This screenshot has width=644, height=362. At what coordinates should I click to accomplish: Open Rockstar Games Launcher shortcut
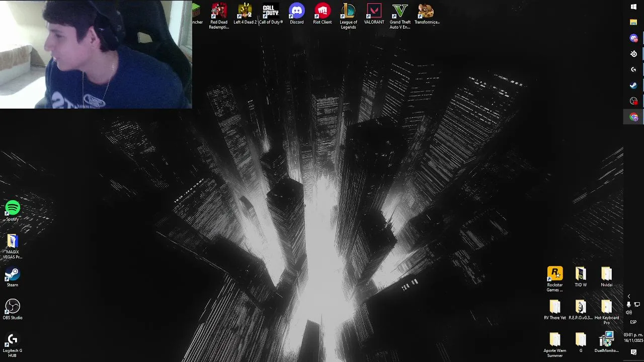555,279
